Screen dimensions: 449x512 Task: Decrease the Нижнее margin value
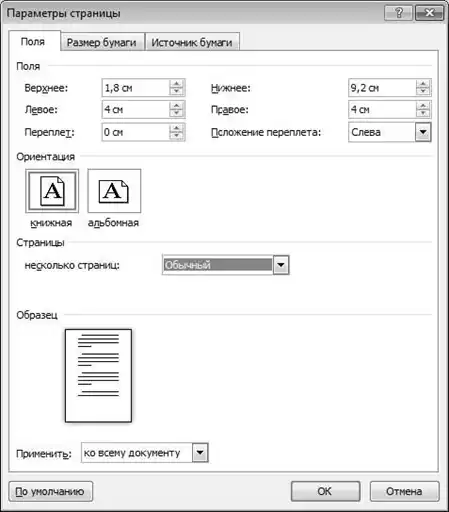click(x=423, y=92)
